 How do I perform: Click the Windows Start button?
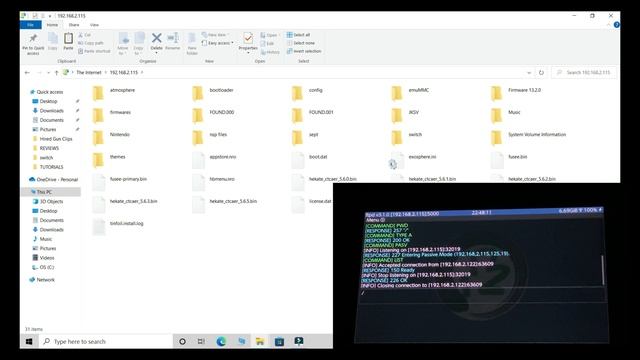[29, 341]
